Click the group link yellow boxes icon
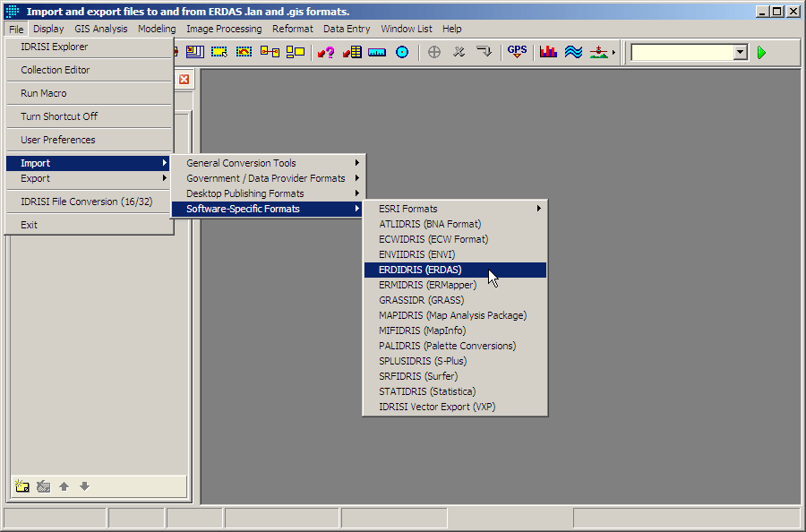This screenshot has height=532, width=806. pos(270,52)
